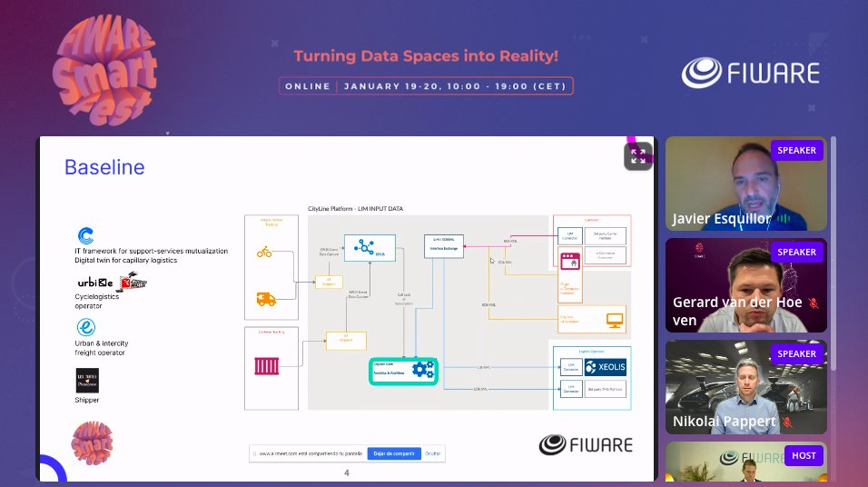
Task: Select the HOST video tile at the bottom
Action: click(x=745, y=462)
